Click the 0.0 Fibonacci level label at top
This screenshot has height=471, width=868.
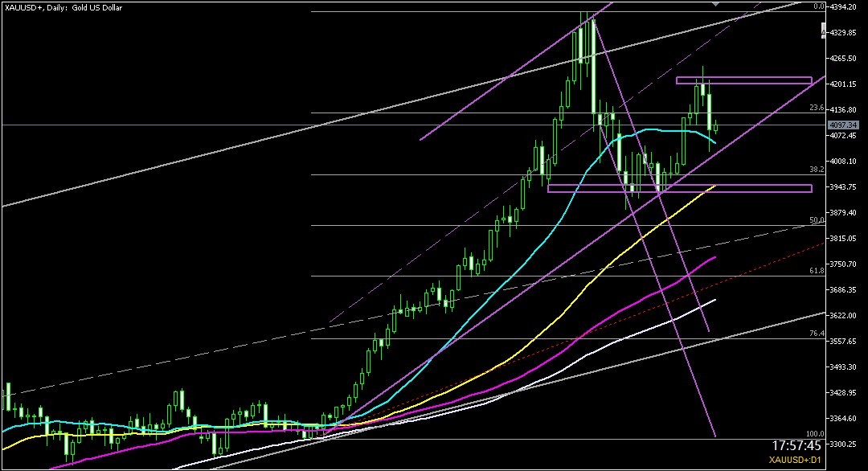819,6
